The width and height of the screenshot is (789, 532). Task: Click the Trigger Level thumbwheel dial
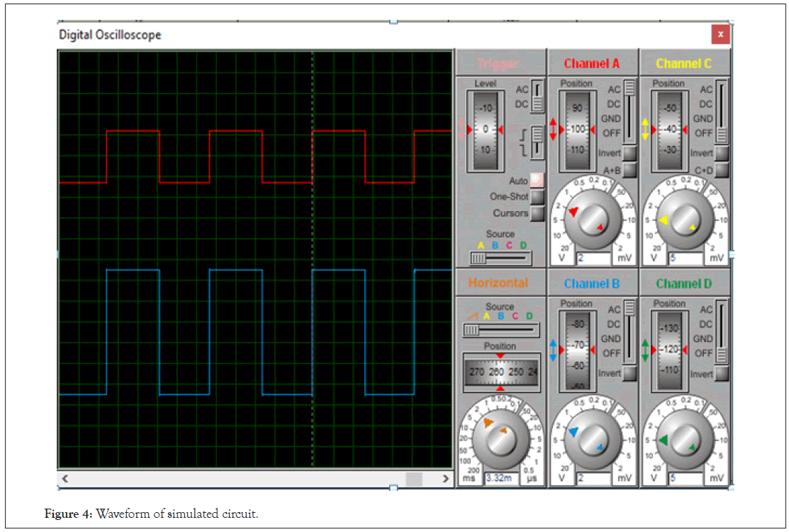(x=485, y=131)
